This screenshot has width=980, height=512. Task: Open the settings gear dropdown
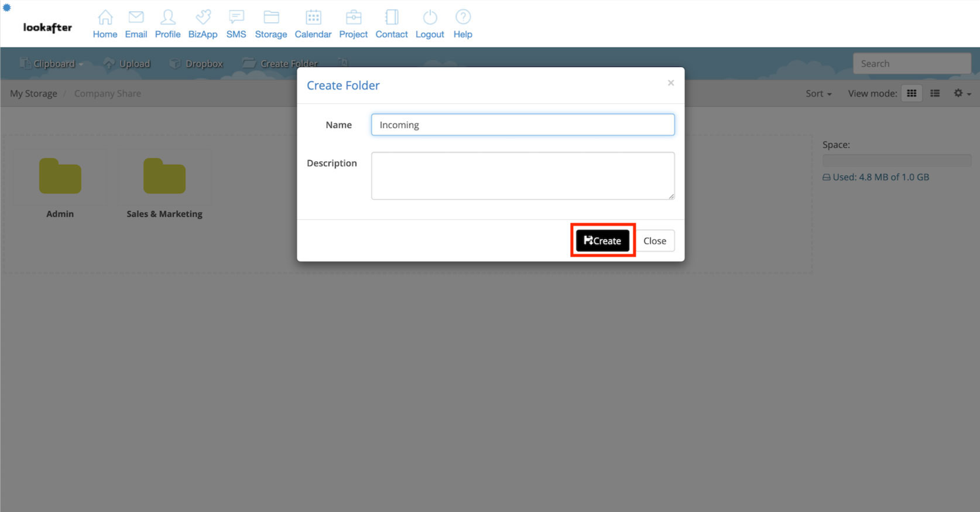pos(962,94)
